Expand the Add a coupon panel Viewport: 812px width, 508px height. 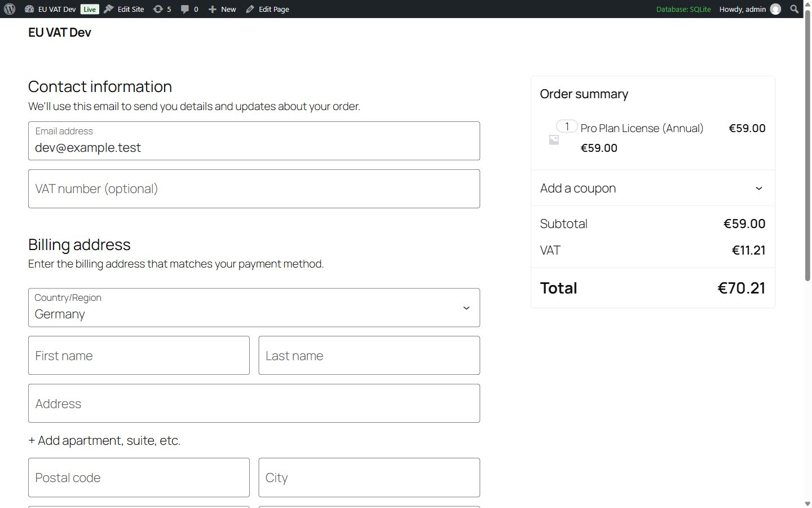652,188
